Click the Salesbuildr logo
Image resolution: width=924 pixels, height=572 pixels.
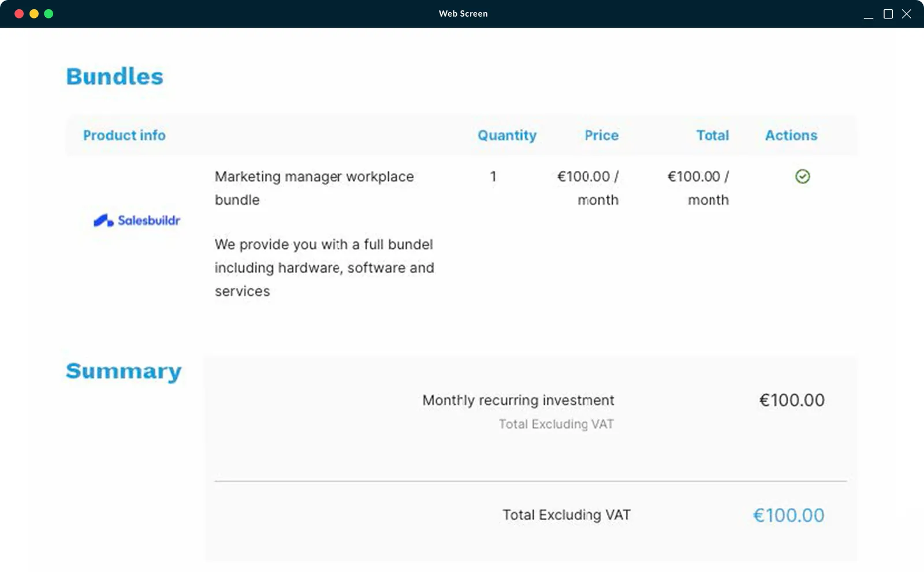click(137, 220)
